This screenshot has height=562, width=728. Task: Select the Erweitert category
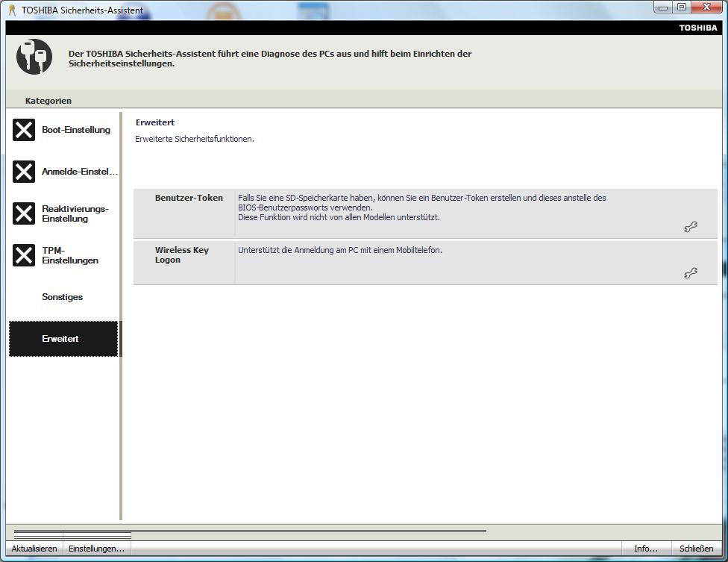[x=63, y=339]
